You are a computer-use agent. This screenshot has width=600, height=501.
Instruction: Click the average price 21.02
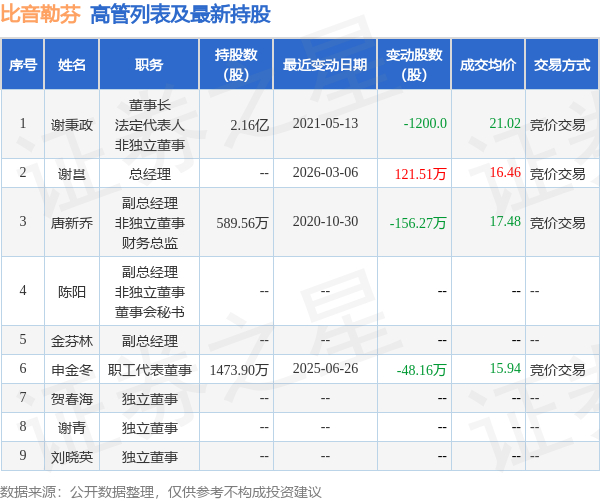pos(505,123)
